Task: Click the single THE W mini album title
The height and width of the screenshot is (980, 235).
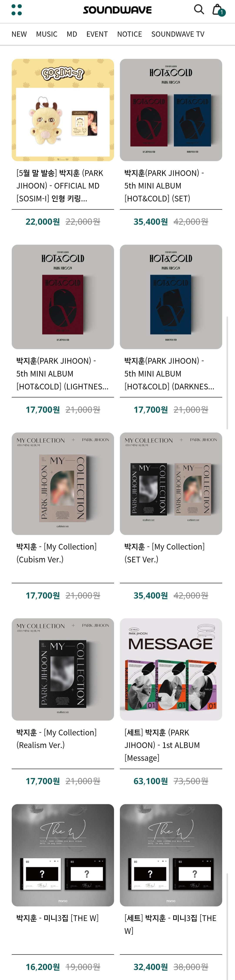Action: 57,918
